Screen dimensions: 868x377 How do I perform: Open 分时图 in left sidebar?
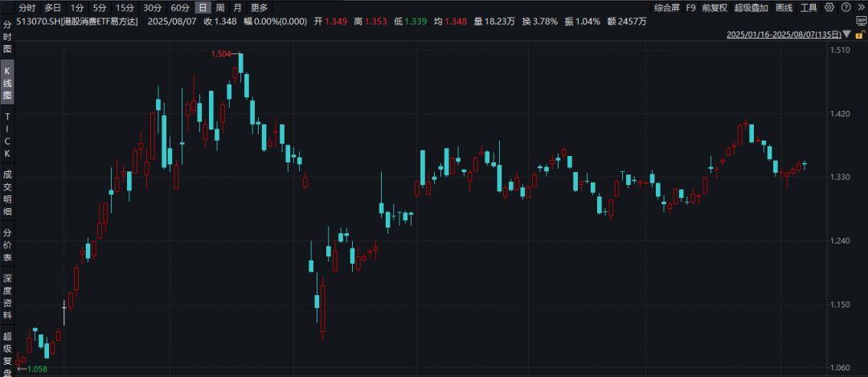[x=7, y=36]
